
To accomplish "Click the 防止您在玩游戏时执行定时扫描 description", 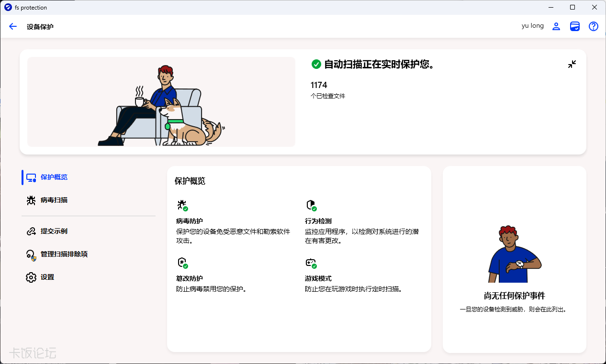I will (354, 289).
